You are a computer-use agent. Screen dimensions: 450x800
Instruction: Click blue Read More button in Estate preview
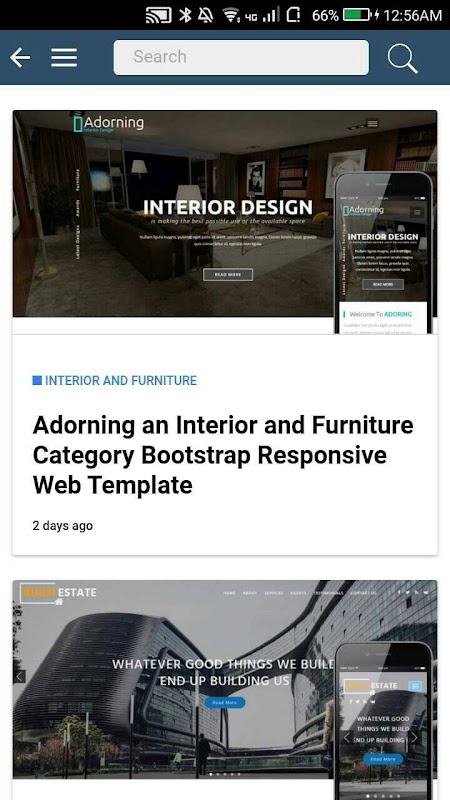pos(224,703)
